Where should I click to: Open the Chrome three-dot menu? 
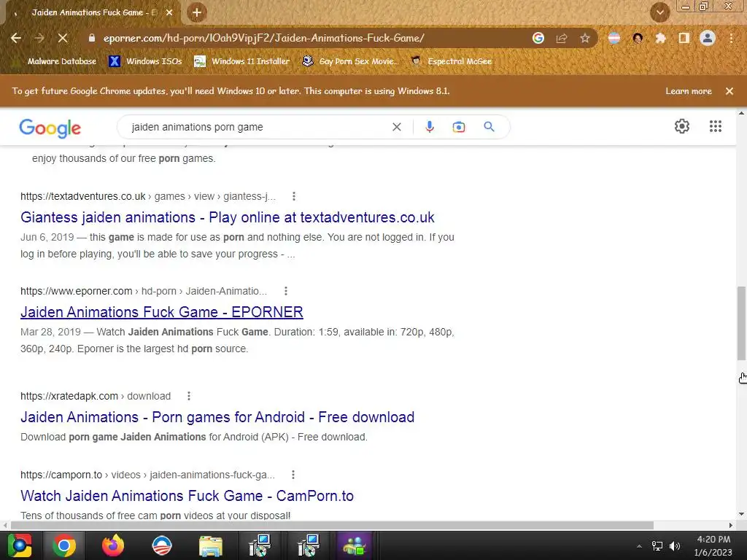point(731,38)
